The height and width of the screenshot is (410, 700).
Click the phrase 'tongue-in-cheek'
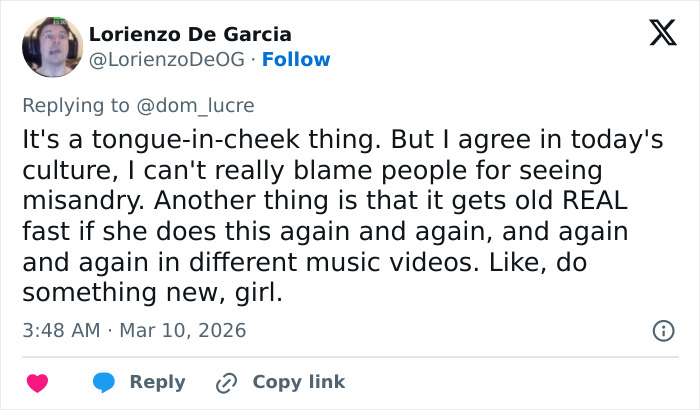click(159, 140)
